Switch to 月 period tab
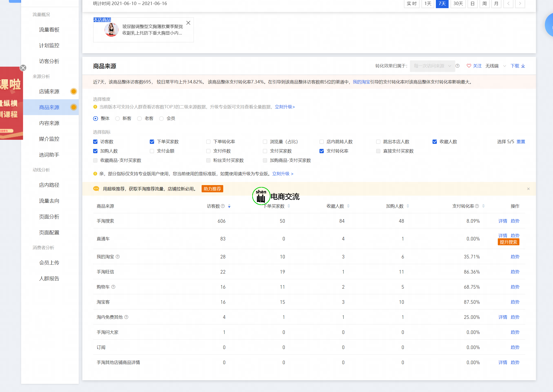 coord(496,4)
